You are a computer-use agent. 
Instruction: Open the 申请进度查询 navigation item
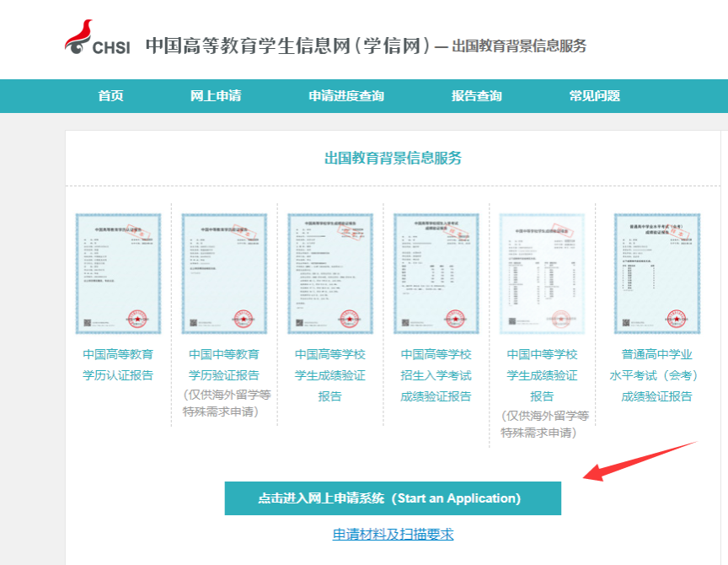345,95
